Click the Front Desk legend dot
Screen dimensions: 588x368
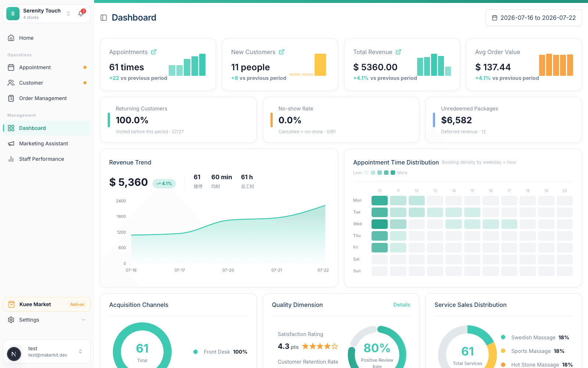point(196,352)
